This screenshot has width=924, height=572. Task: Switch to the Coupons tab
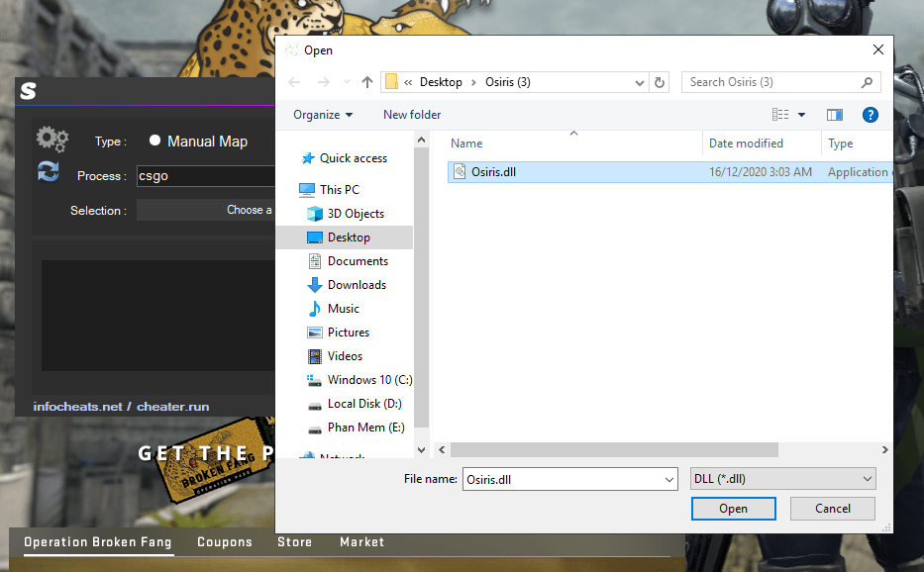coord(225,542)
